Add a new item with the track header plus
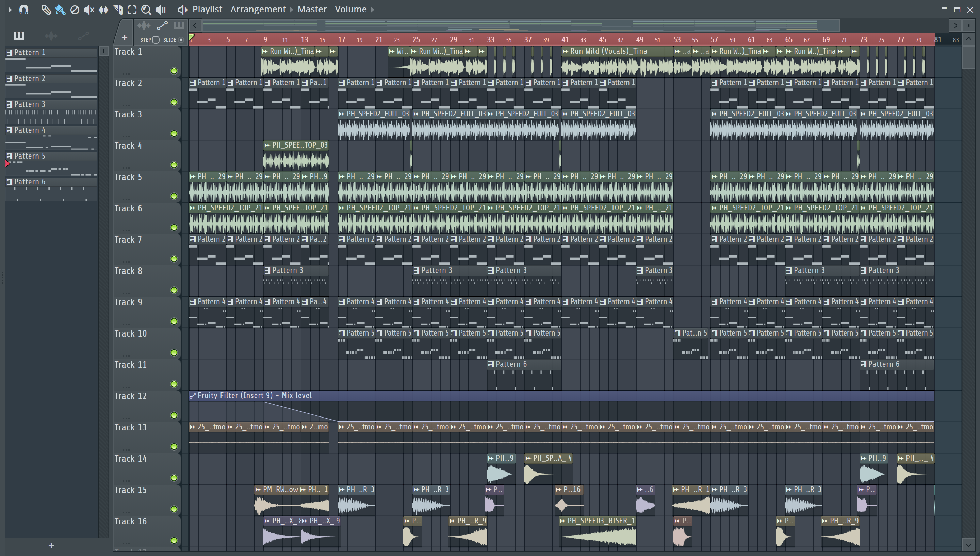980x556 pixels. (x=125, y=38)
